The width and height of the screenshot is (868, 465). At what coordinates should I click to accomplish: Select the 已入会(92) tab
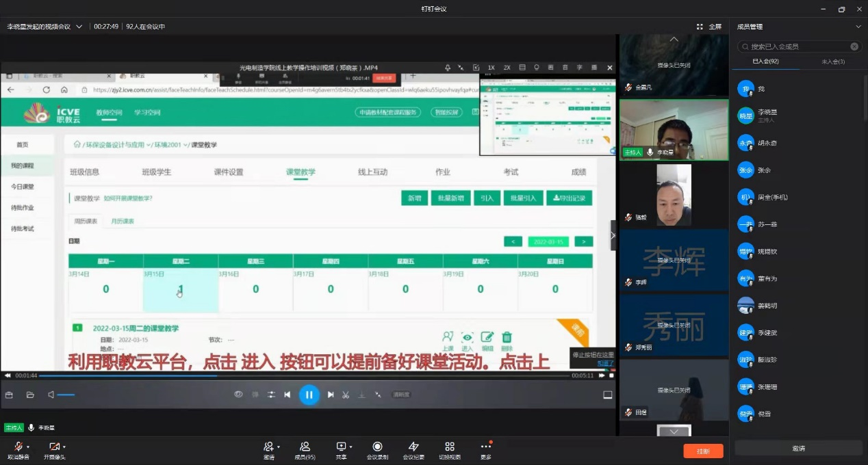coord(765,62)
